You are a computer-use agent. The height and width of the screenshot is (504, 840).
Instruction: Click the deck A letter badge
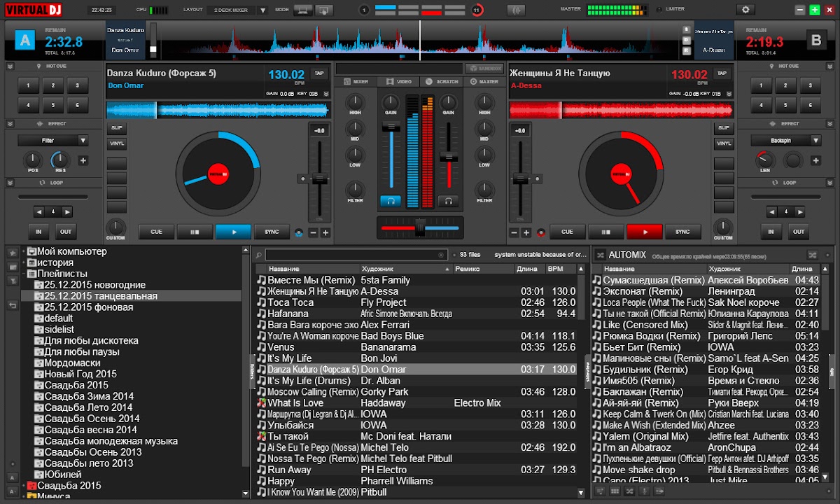24,41
